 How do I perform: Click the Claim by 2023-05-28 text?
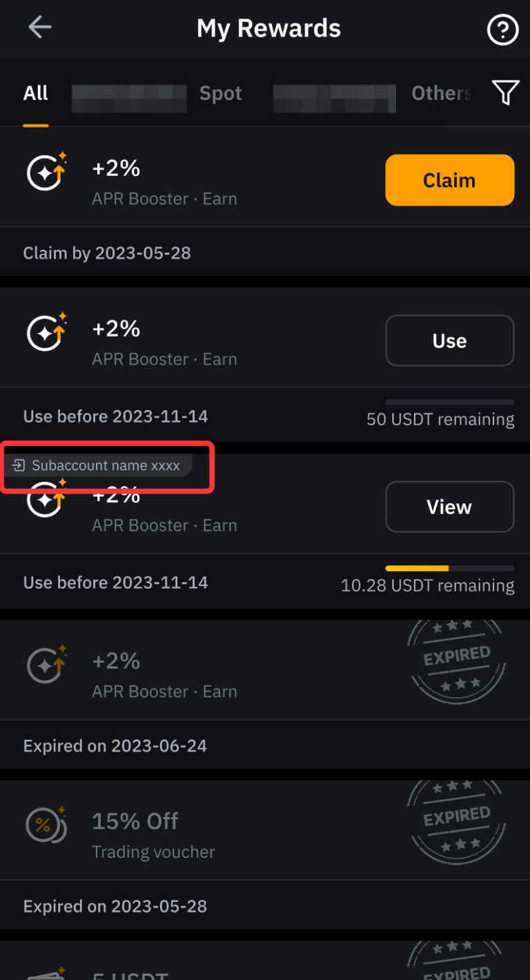pos(107,253)
